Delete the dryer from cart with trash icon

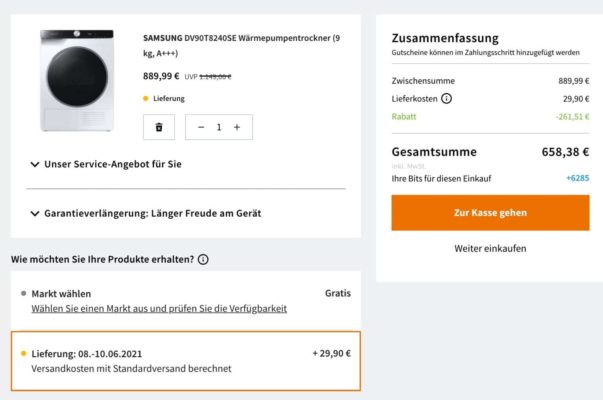(159, 127)
